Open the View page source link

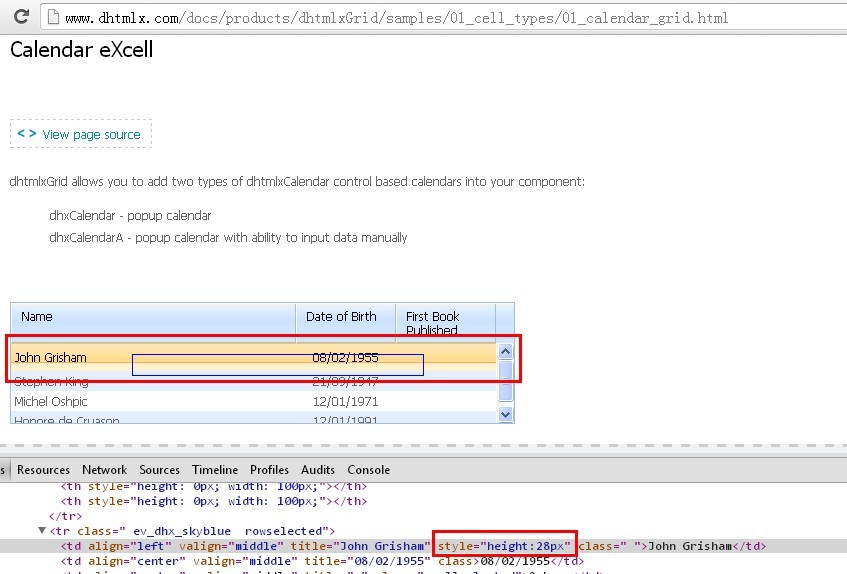91,134
